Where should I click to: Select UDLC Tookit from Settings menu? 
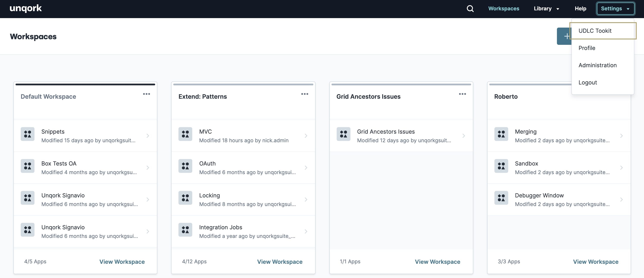pyautogui.click(x=603, y=31)
